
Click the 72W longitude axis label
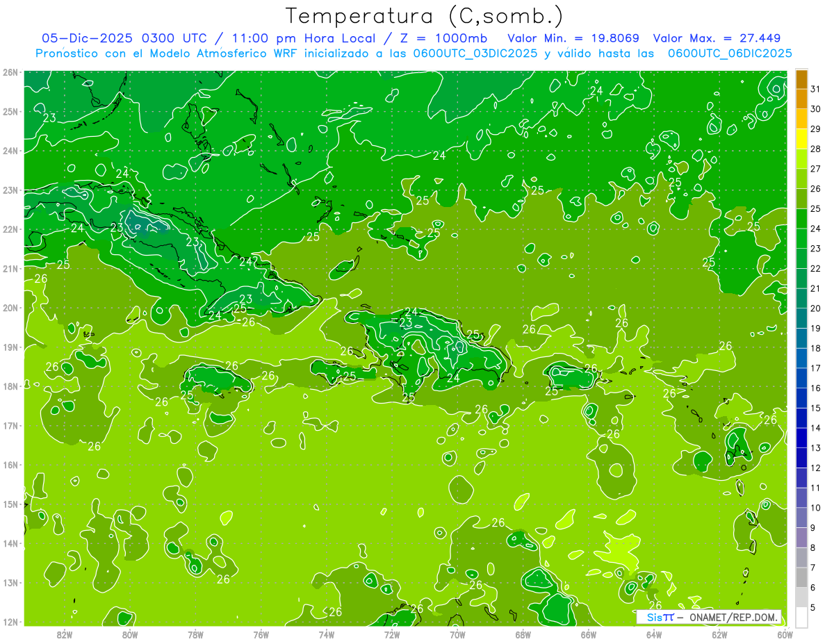(x=392, y=634)
